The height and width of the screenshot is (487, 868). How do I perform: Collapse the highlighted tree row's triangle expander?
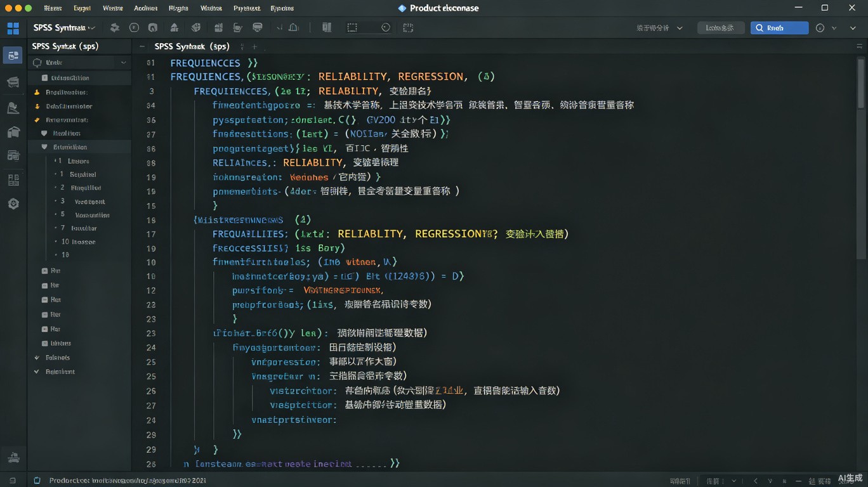pyautogui.click(x=44, y=147)
